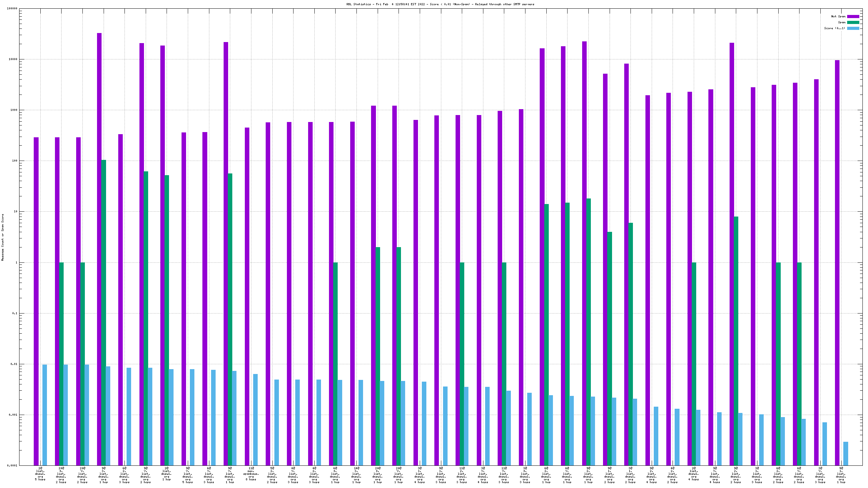The image size is (868, 488).
Task: Click the 100000 y-axis tick label
Action: coord(12,9)
